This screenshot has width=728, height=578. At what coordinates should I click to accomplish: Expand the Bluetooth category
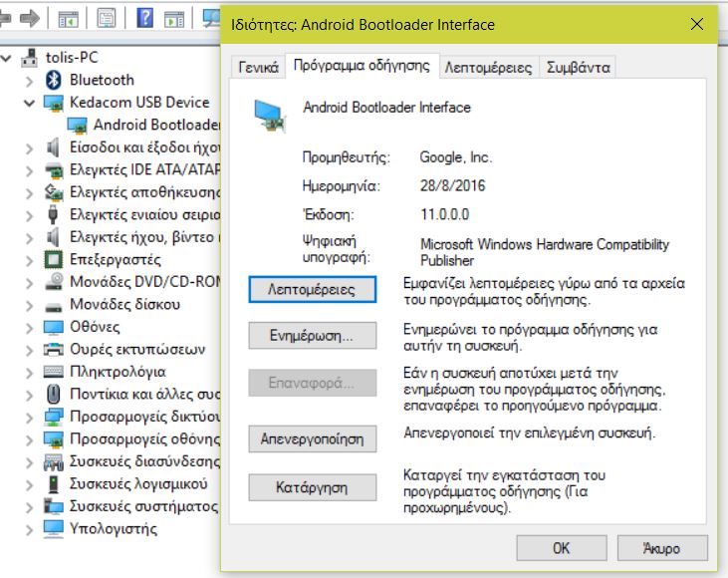(29, 82)
